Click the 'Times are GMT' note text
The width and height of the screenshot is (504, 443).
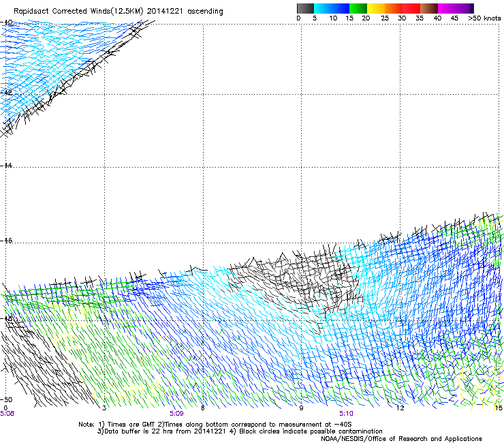(131, 425)
